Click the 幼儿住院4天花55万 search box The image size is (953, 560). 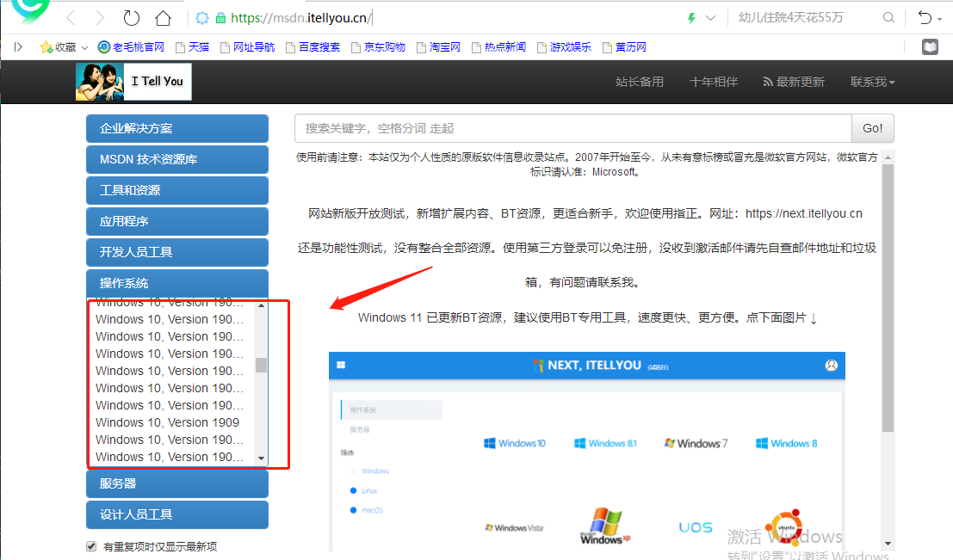pyautogui.click(x=790, y=17)
